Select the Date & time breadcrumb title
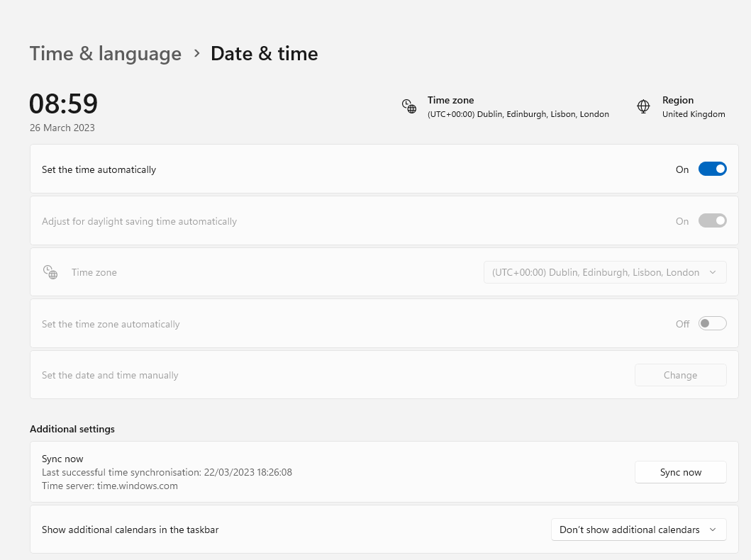This screenshot has width=751, height=560. click(x=264, y=54)
